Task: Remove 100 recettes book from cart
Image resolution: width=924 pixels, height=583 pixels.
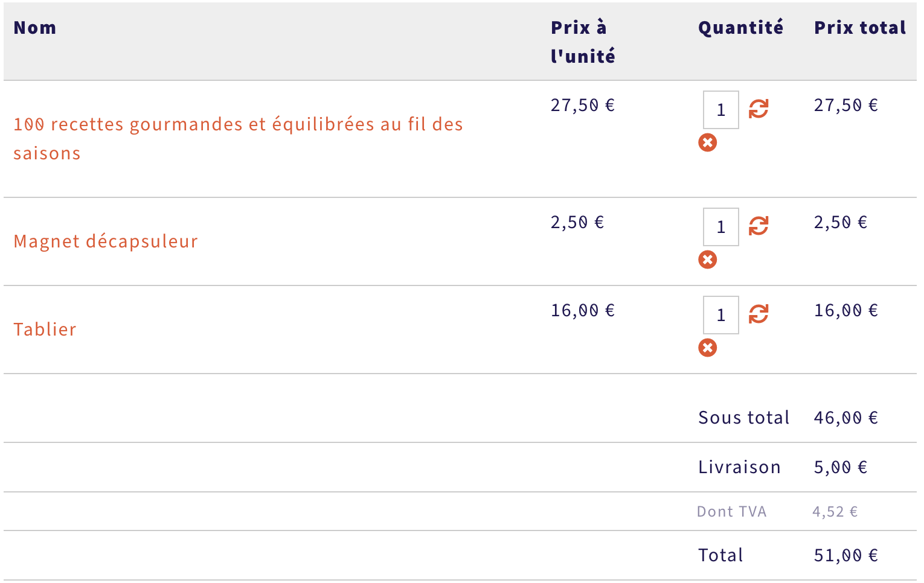Action: [708, 142]
